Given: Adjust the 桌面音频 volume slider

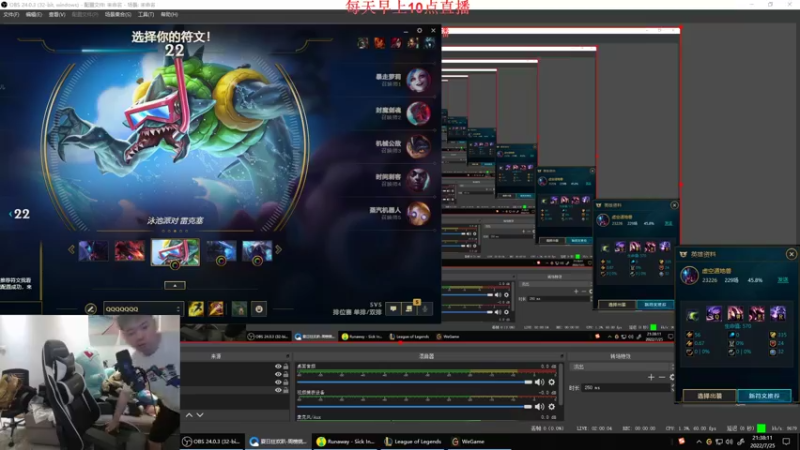Looking at the screenshot, I should coord(415,382).
